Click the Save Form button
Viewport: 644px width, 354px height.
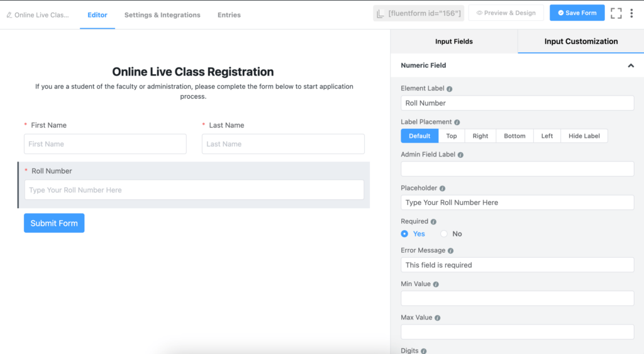(x=577, y=13)
